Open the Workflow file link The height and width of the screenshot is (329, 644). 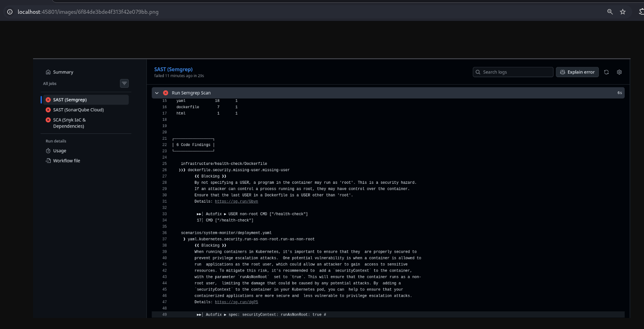tap(67, 161)
